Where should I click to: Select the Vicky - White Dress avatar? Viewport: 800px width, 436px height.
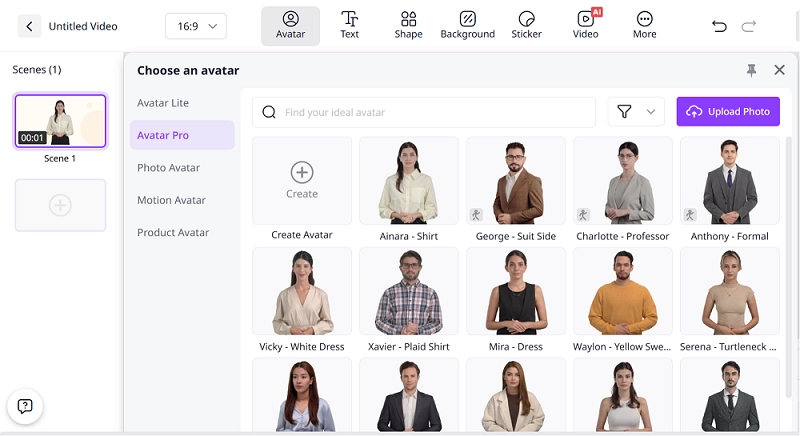(x=302, y=291)
